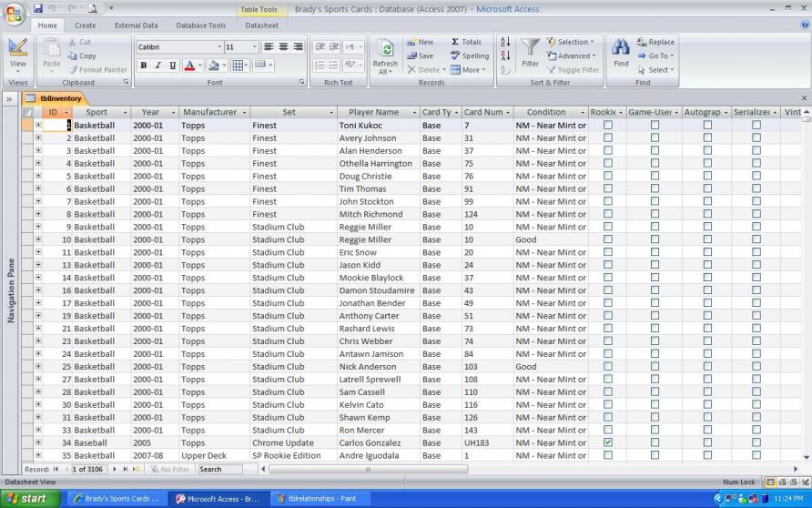Image resolution: width=812 pixels, height=508 pixels.
Task: Open Manufacturer column header dropdown arrow
Action: [x=245, y=112]
